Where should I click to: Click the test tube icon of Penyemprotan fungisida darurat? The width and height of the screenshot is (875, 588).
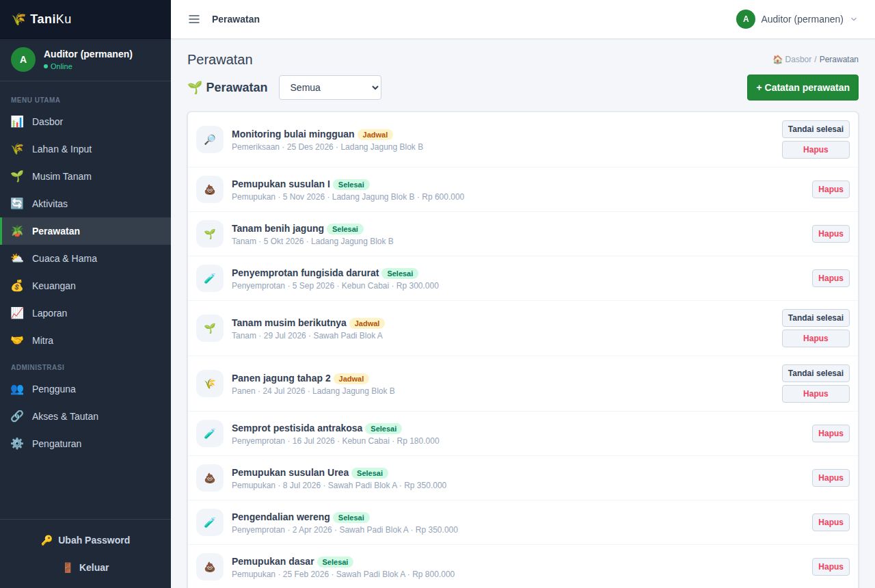(210, 278)
